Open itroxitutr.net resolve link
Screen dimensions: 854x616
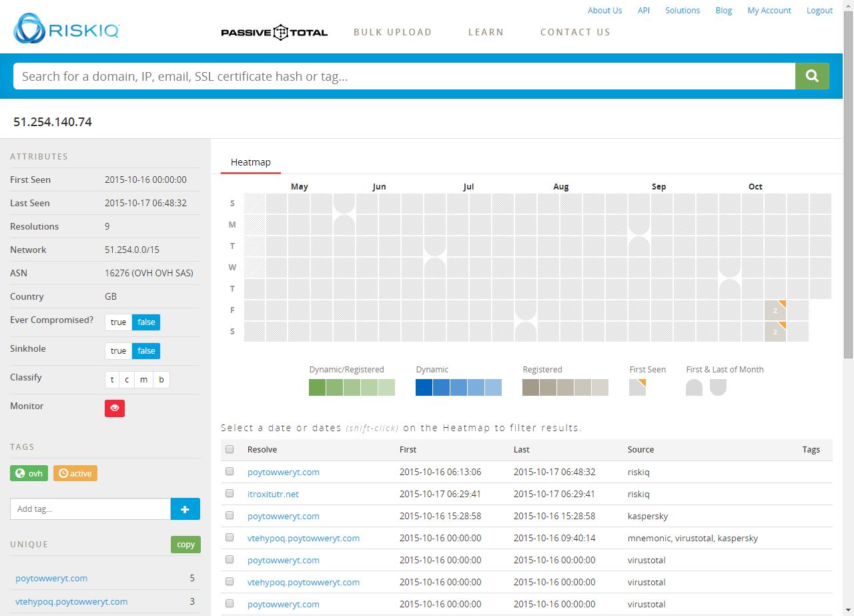[273, 494]
